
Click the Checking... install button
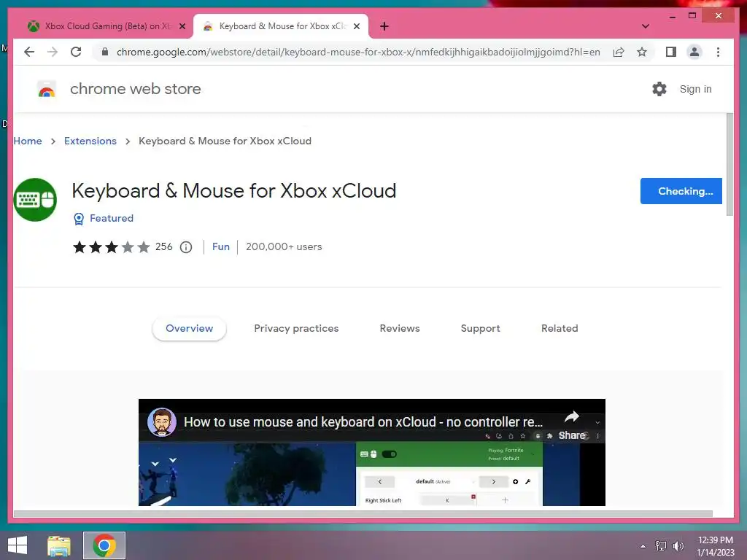pyautogui.click(x=681, y=191)
